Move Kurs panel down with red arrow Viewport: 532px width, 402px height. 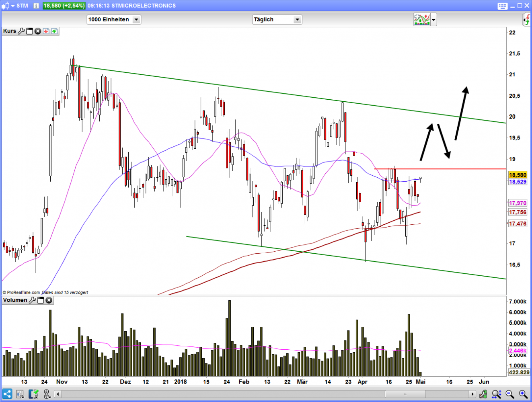coord(46,31)
